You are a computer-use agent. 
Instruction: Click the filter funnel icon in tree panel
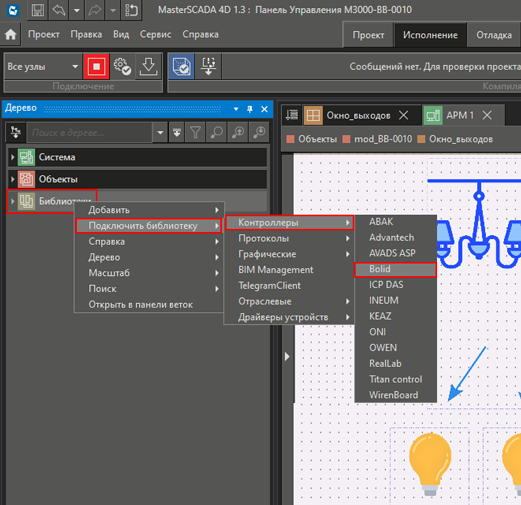point(196,132)
